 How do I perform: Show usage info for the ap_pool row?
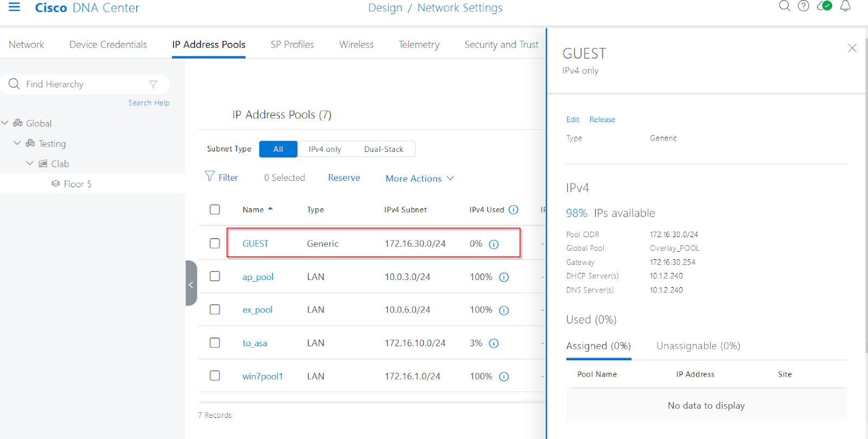click(x=504, y=277)
